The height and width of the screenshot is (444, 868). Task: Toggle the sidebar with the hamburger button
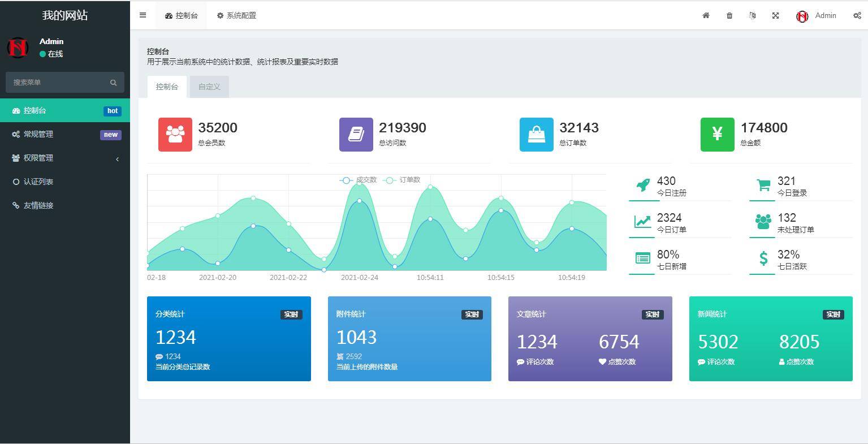pos(142,15)
